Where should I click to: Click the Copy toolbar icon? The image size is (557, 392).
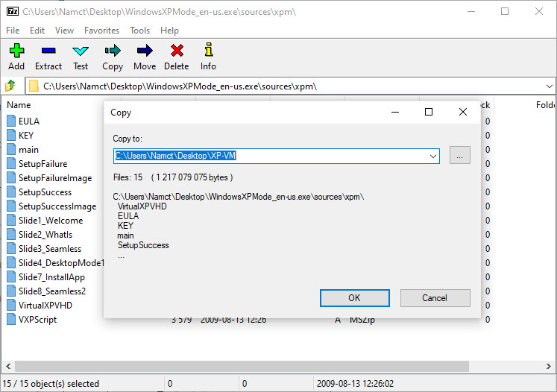click(113, 51)
